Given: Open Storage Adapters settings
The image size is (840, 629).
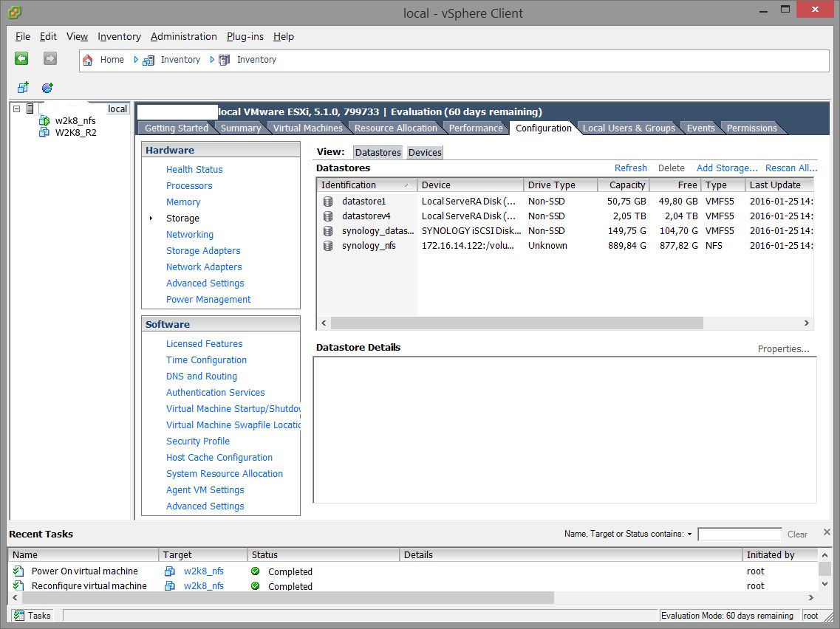Looking at the screenshot, I should pyautogui.click(x=203, y=250).
